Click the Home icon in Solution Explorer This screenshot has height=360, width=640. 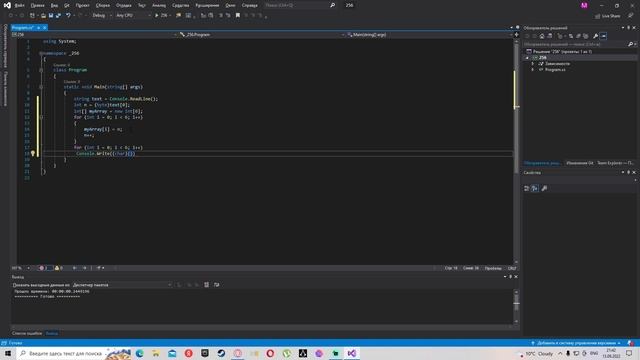coord(542,36)
